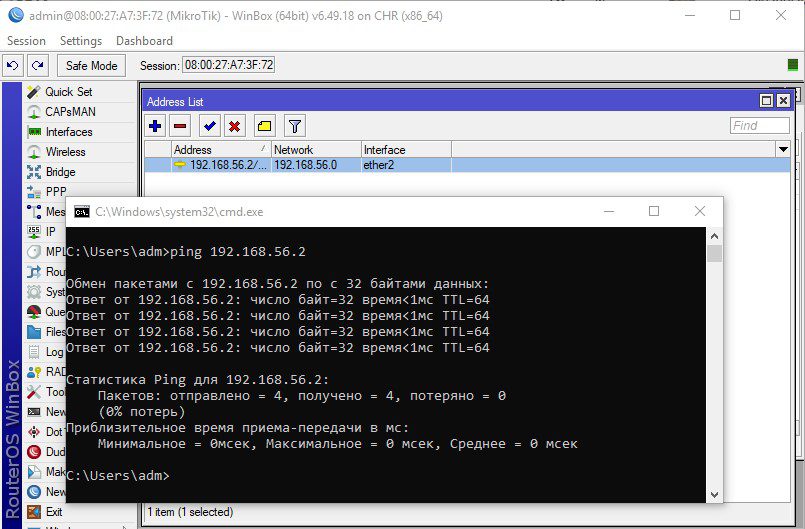Screen dimensions: 805x529
Task: Click the Make Supout sidebar icon
Action: pos(34,472)
